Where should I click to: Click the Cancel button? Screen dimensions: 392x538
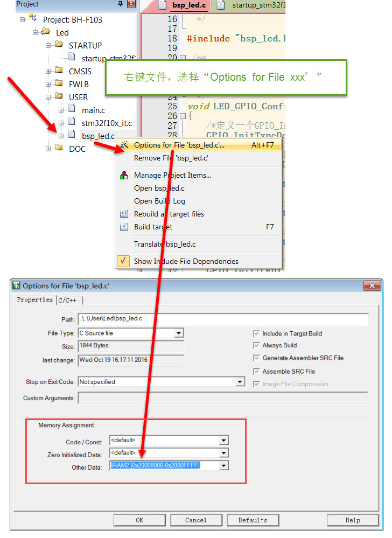[x=196, y=520]
